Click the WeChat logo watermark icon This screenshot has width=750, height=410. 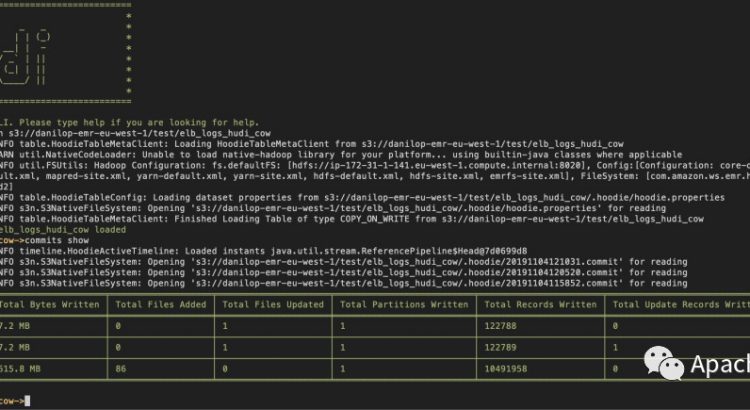click(660, 361)
